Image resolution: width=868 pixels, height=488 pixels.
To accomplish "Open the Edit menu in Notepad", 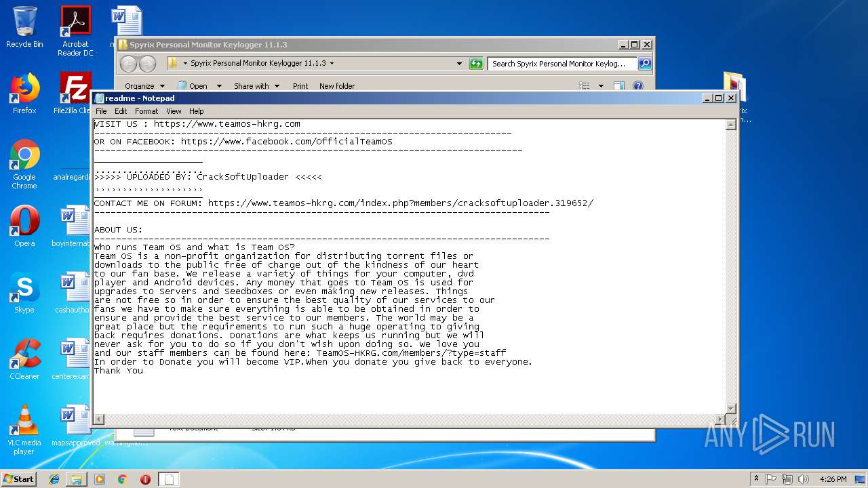I will [121, 111].
